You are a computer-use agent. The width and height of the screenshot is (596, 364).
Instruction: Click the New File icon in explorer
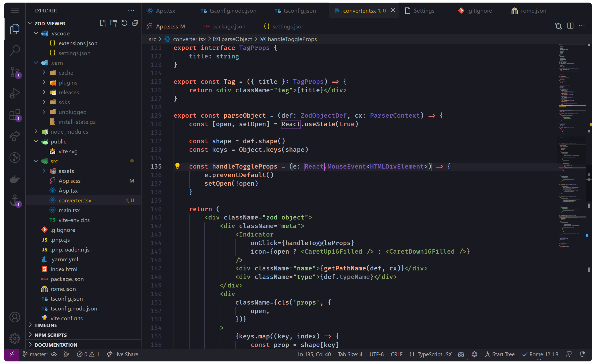click(x=103, y=23)
